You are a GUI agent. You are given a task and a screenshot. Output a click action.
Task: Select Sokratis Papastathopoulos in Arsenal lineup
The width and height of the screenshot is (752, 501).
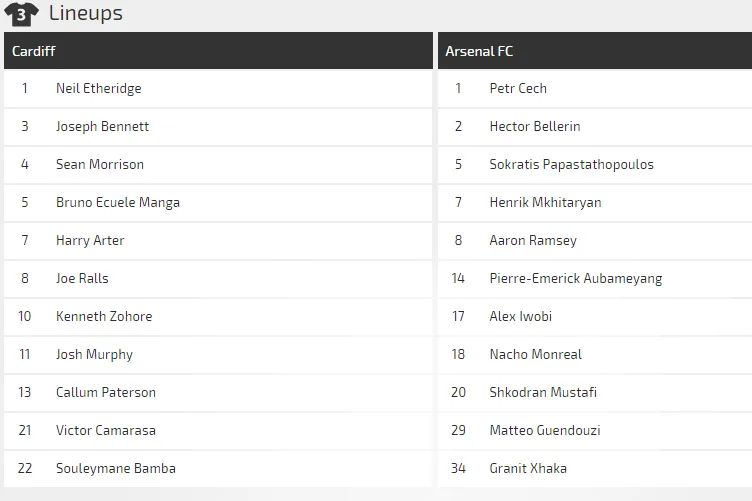571,164
